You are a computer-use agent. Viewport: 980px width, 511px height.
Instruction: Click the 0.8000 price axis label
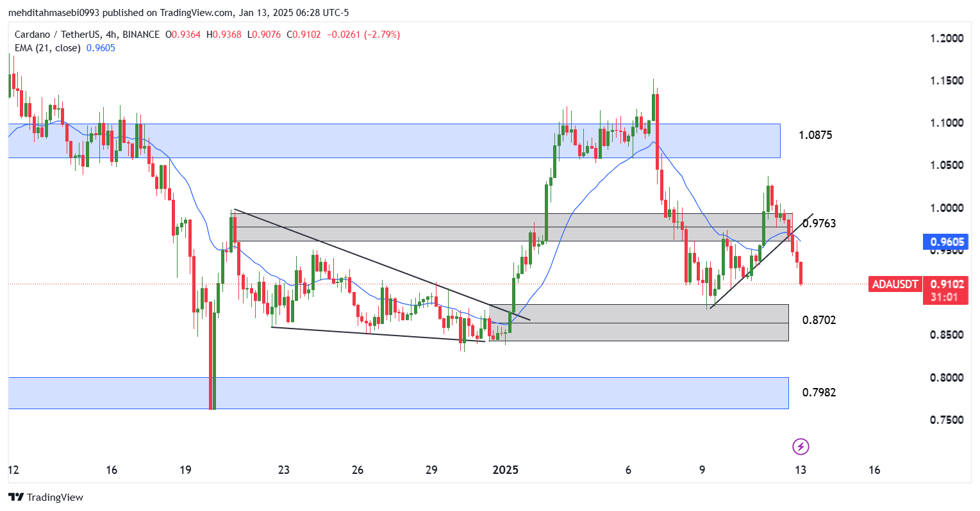tap(947, 378)
